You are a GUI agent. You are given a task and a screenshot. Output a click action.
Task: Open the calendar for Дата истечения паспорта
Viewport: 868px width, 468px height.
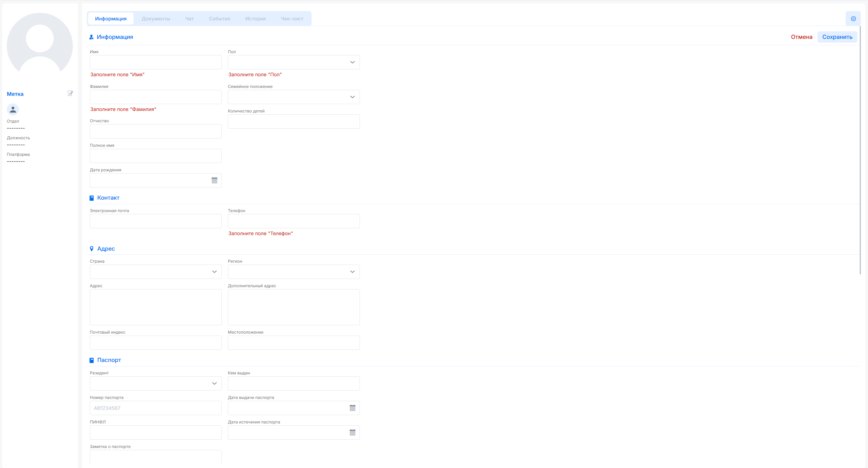(352, 433)
